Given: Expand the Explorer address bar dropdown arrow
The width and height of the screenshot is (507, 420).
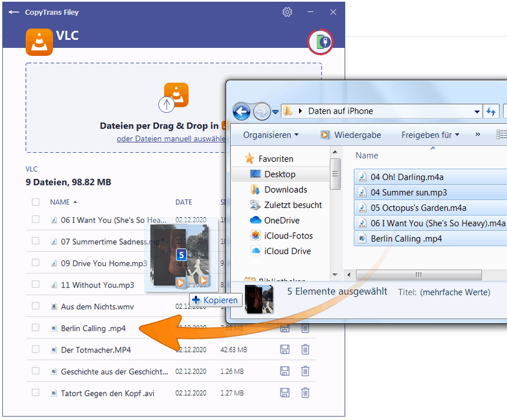Looking at the screenshot, I should click(476, 112).
